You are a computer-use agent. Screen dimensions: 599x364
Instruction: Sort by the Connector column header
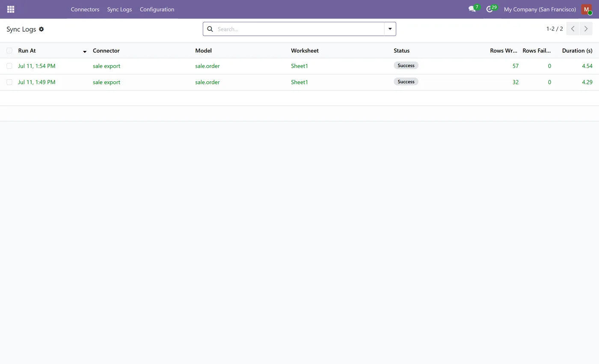tap(106, 50)
